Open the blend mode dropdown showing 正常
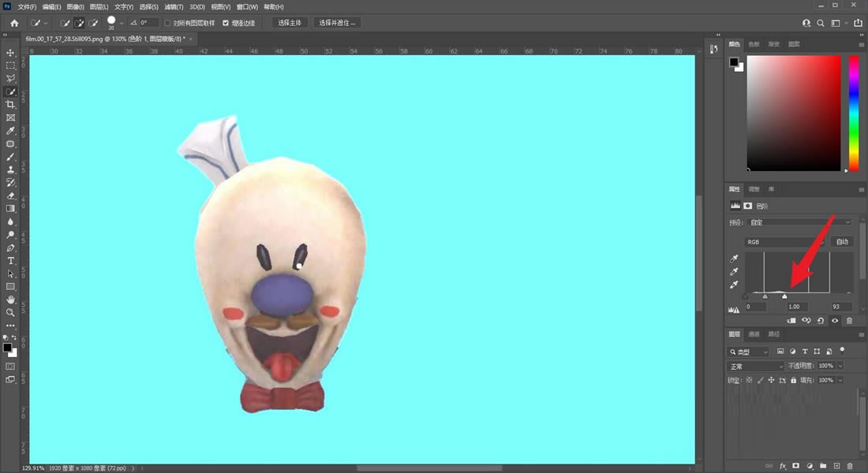Viewport: 868px width, 473px height. tap(755, 367)
